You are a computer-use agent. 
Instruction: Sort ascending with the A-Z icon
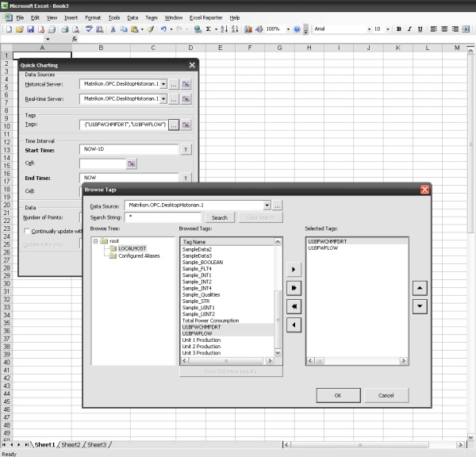click(224, 29)
